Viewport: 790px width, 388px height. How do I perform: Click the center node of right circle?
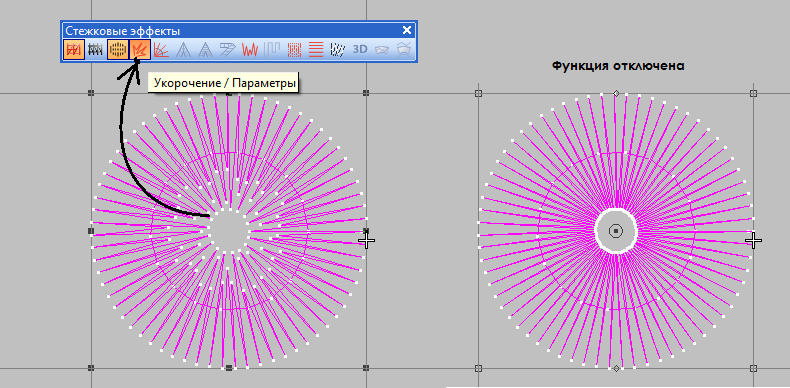[616, 231]
